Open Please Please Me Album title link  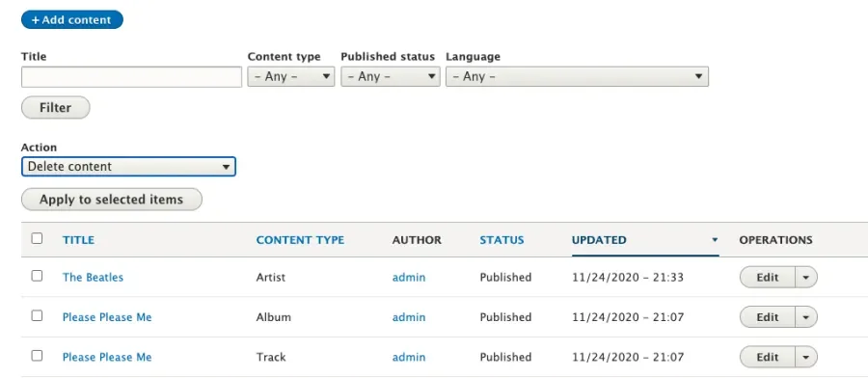point(107,317)
